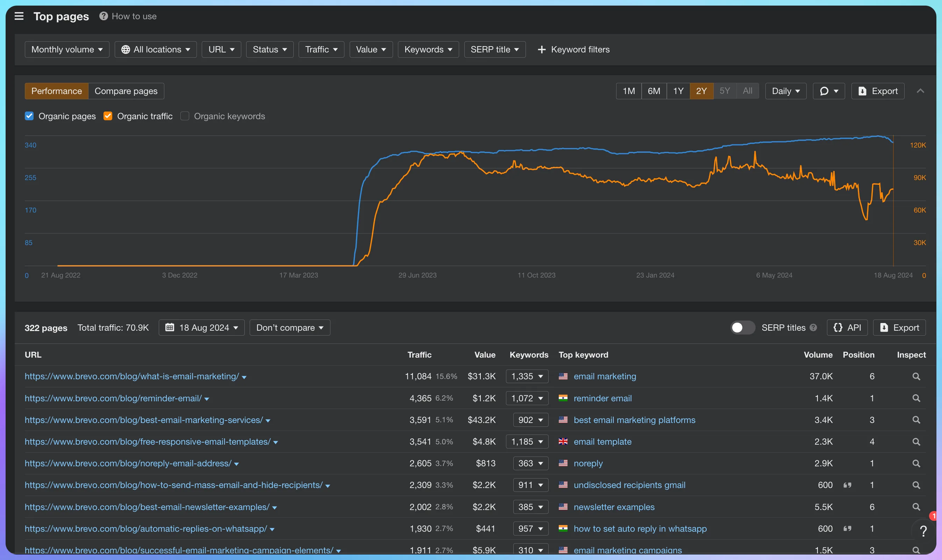Click the How to use help icon
Screen dimensions: 942x560
click(x=104, y=16)
